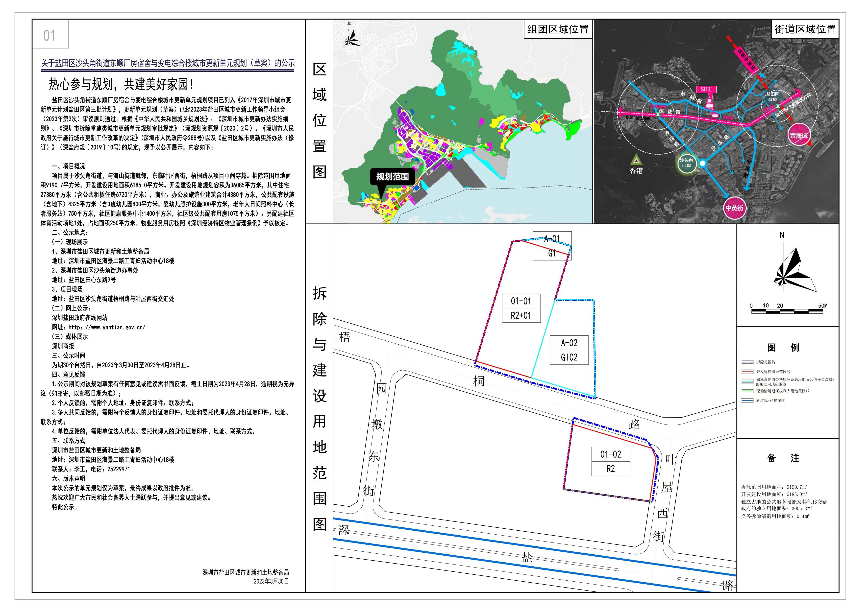
Task: Click the 轨道线 blue legend swatch
Action: pos(747,401)
